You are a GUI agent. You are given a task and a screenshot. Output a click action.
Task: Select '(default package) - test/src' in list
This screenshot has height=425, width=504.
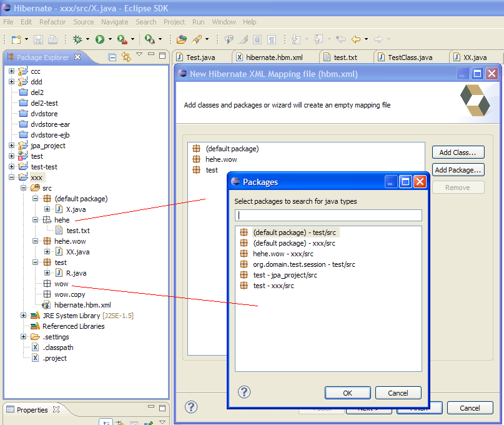click(x=294, y=232)
